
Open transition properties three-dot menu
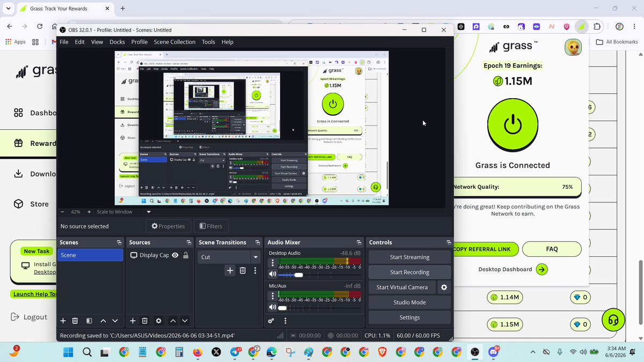[255, 271]
